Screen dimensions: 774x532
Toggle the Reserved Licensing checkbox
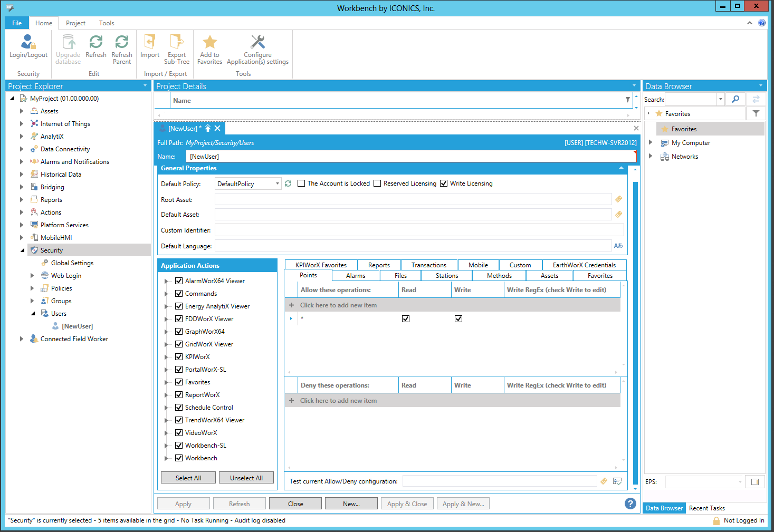click(x=377, y=183)
